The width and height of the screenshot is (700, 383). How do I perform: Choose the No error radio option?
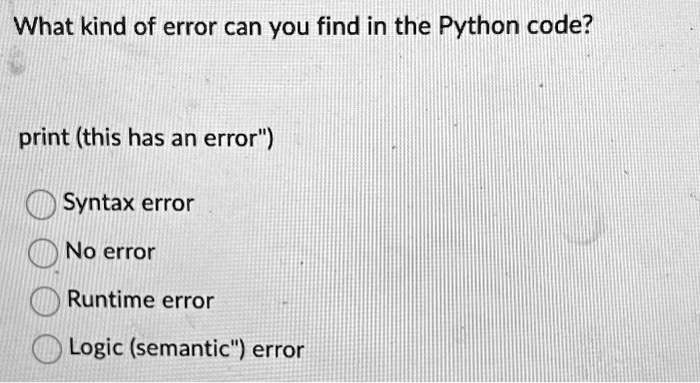[43, 253]
